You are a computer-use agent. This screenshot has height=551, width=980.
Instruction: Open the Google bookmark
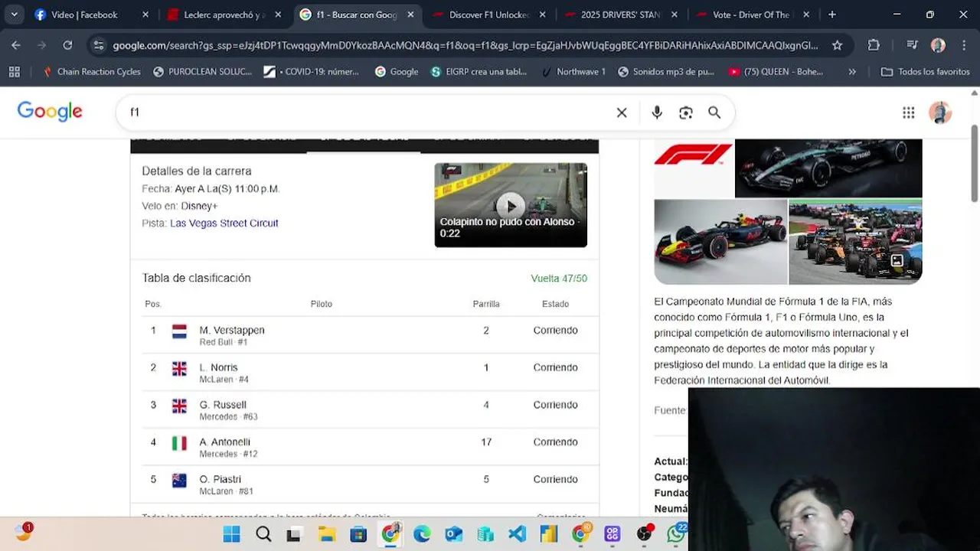[397, 71]
